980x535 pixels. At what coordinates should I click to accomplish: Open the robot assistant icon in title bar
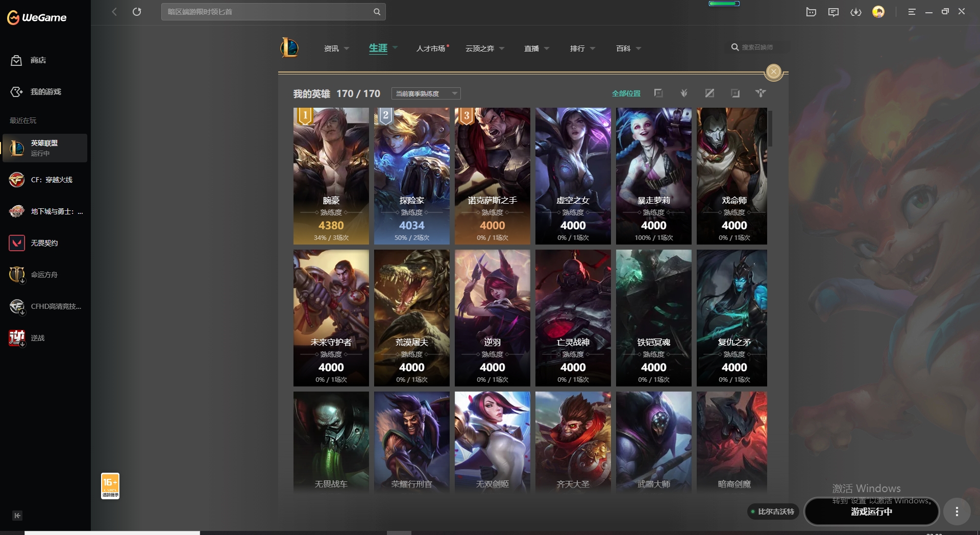(x=811, y=12)
